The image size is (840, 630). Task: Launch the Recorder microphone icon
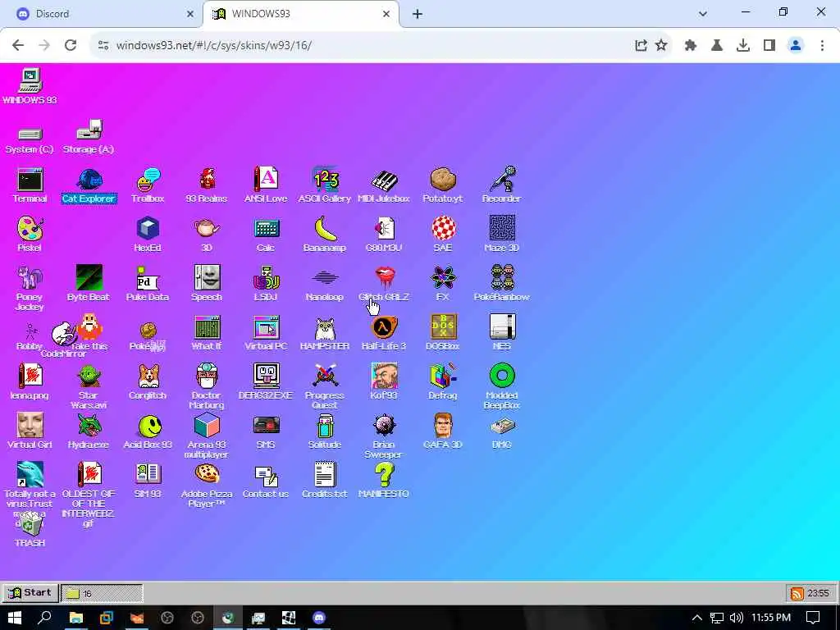click(x=502, y=180)
